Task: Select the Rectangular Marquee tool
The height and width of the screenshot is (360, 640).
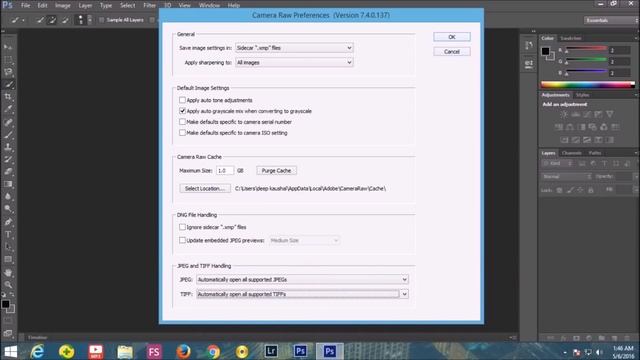Action: click(8, 60)
